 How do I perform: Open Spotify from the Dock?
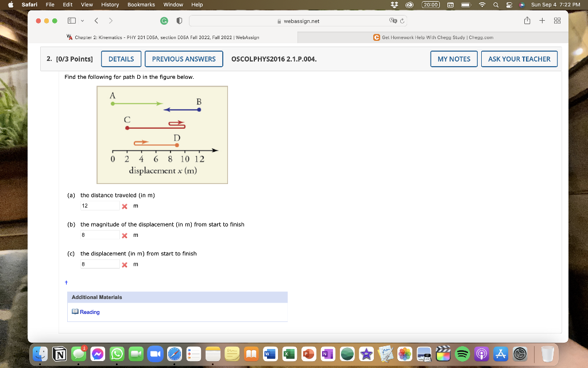[461, 355]
